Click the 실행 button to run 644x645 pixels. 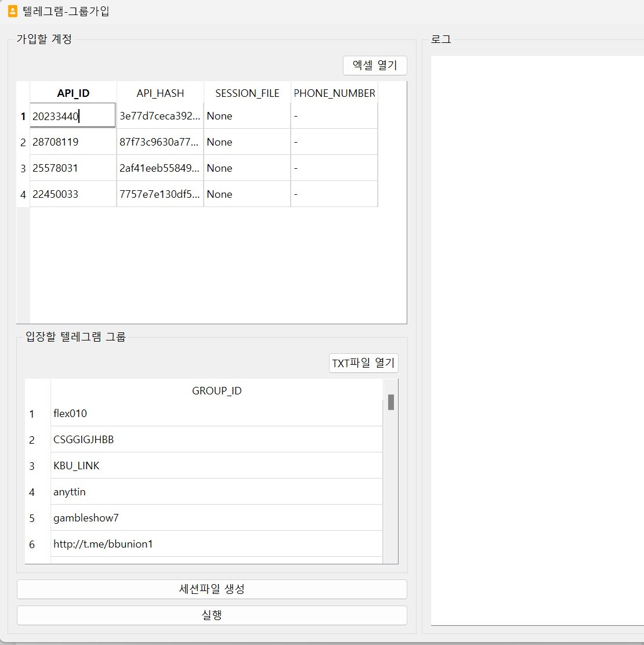click(212, 615)
